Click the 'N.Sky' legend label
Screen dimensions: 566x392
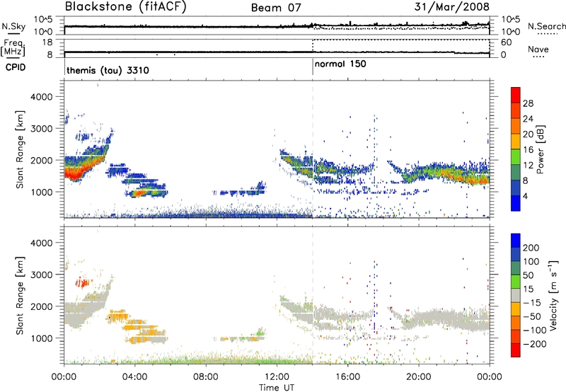point(13,26)
